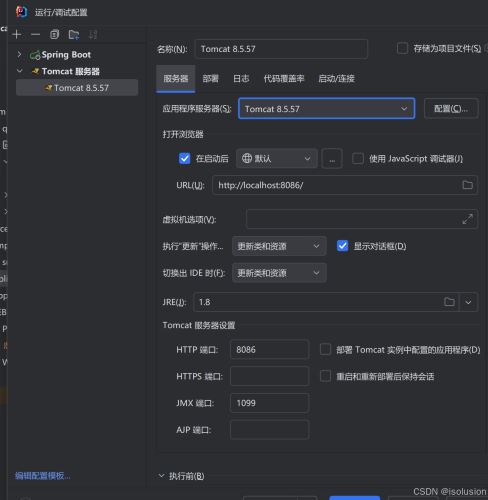Uncheck the 在启动后 checkbox

[x=184, y=159]
